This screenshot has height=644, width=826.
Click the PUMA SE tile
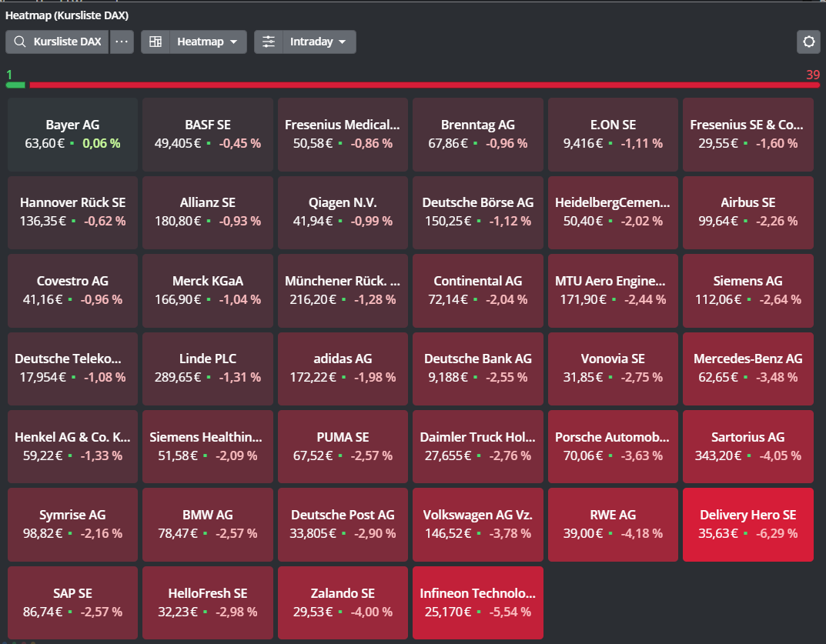pos(343,447)
